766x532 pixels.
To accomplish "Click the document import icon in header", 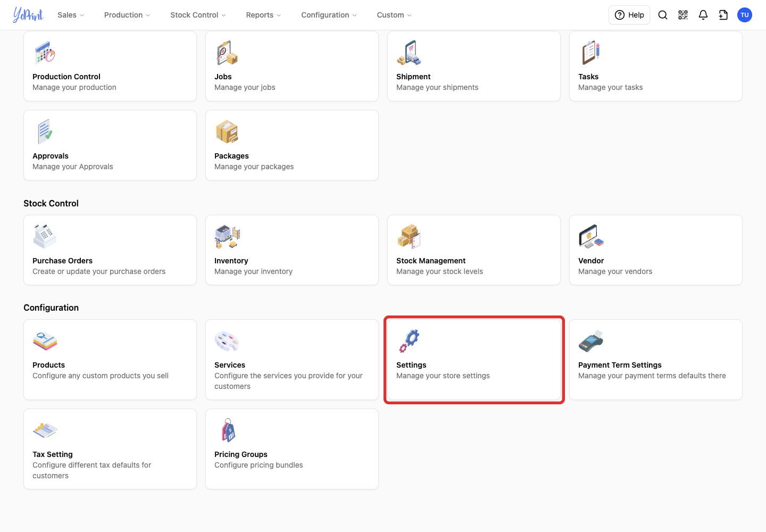I will [723, 15].
